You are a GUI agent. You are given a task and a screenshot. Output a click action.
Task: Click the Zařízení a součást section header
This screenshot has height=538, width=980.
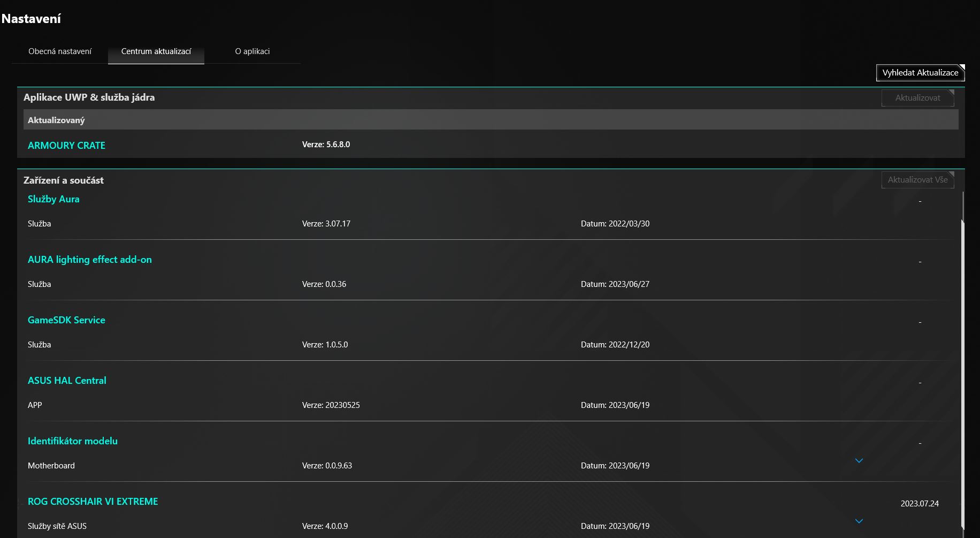[64, 180]
